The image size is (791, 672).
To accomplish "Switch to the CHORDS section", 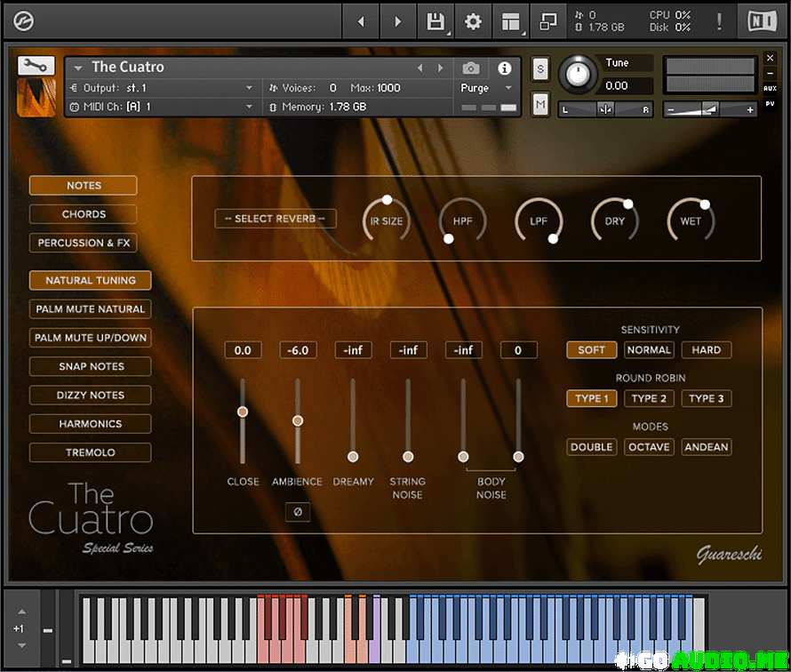I will [84, 214].
